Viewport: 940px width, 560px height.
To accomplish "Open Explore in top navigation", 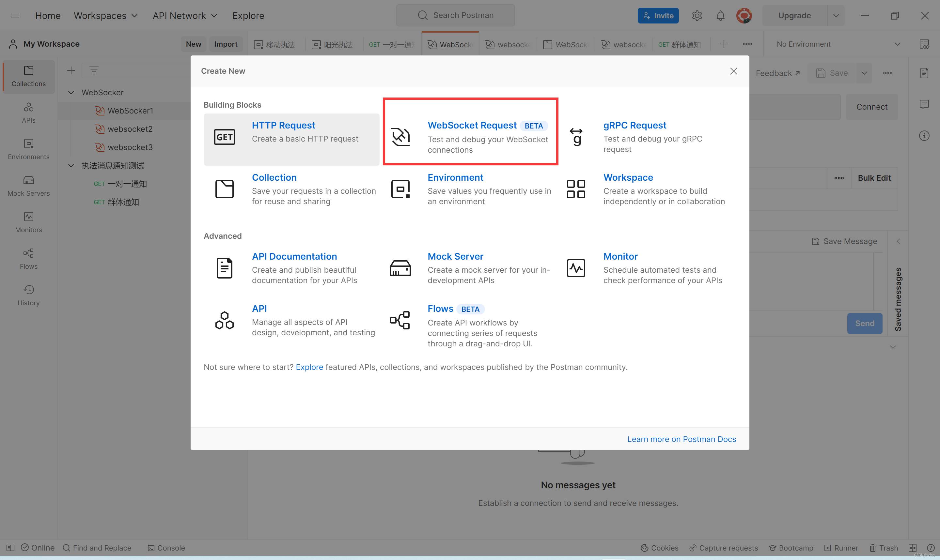I will 248,15.
